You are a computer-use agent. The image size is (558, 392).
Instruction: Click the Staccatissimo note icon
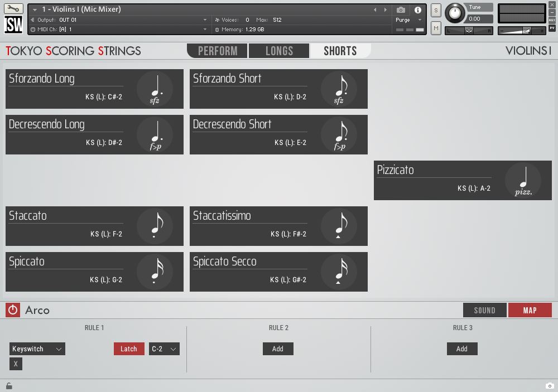click(x=339, y=226)
